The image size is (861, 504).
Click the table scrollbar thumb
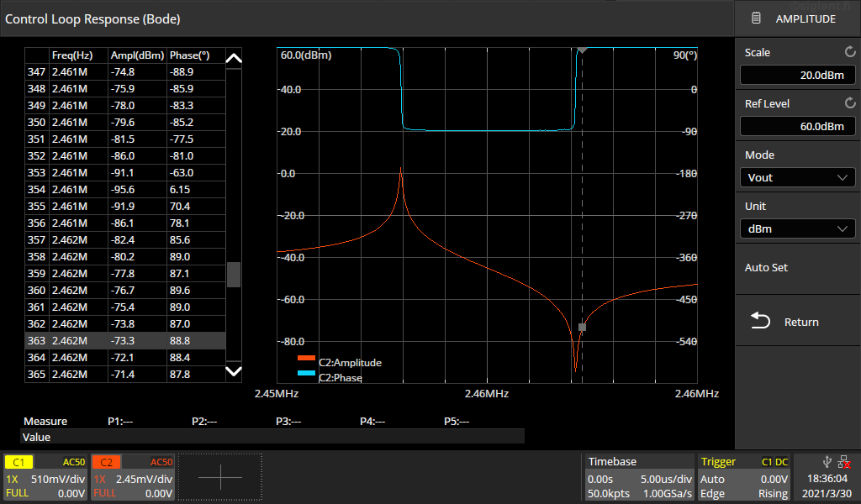(x=234, y=274)
